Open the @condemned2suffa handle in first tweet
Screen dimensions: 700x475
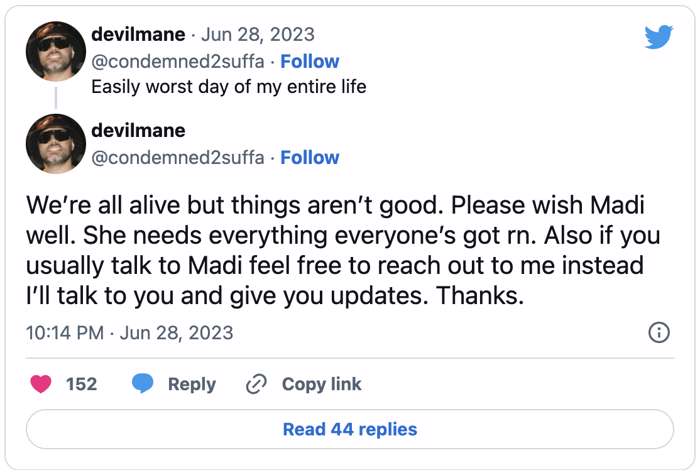tap(178, 62)
